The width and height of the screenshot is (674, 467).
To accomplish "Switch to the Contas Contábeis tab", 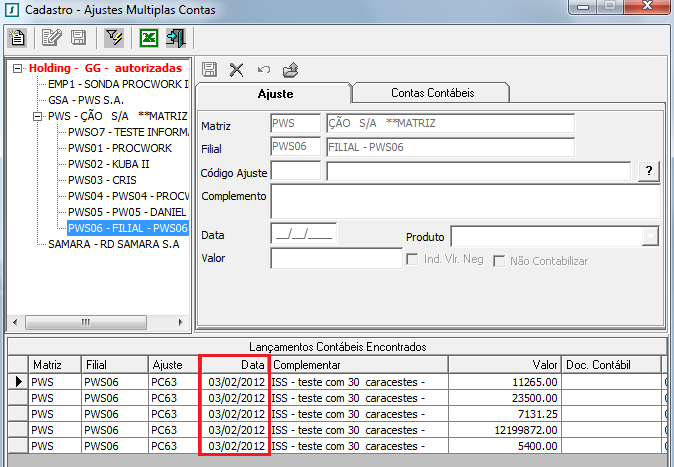I will coord(433,93).
